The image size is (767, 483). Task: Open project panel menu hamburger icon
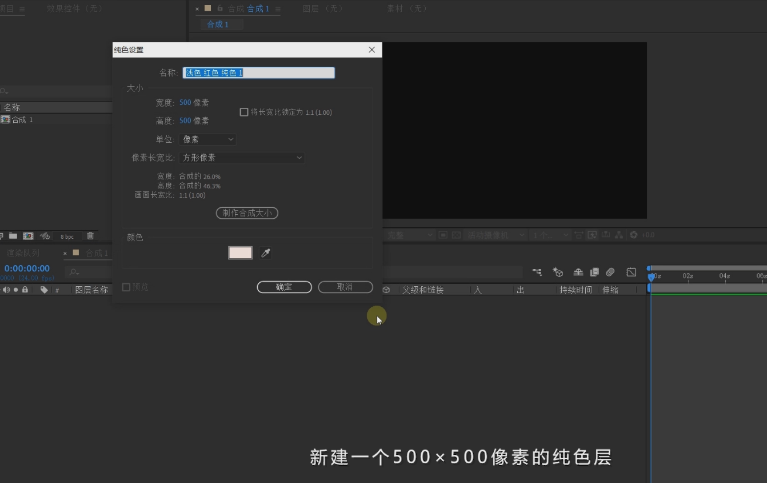point(22,9)
